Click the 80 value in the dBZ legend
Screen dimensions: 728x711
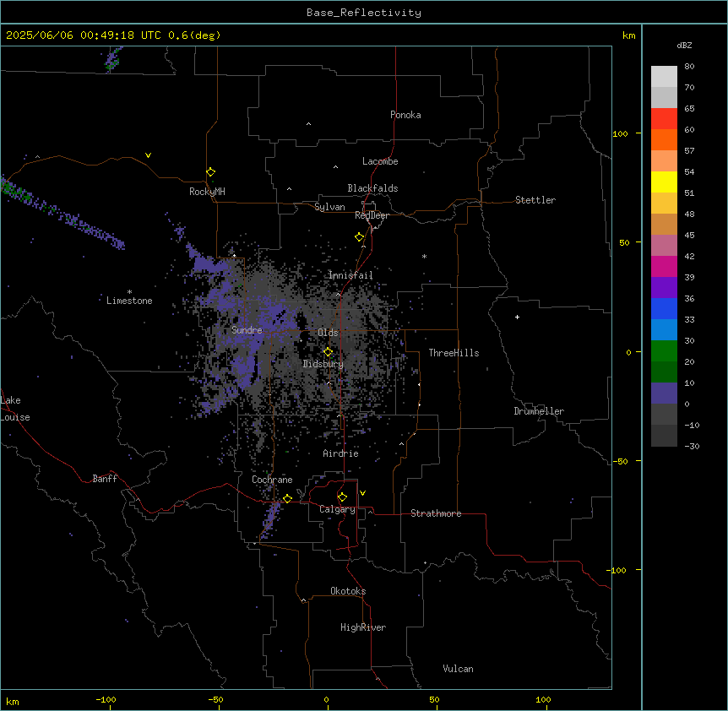(x=689, y=67)
